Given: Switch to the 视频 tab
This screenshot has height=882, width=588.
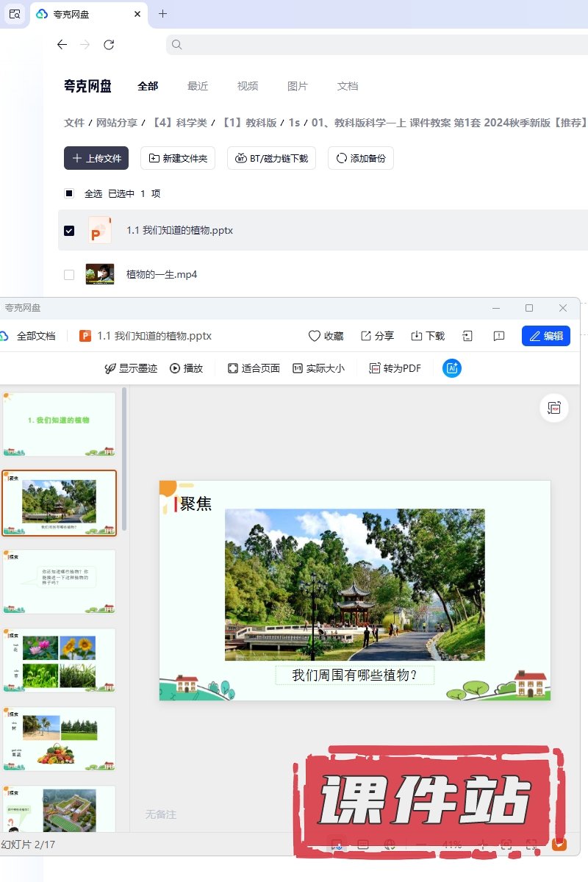Looking at the screenshot, I should [x=248, y=86].
